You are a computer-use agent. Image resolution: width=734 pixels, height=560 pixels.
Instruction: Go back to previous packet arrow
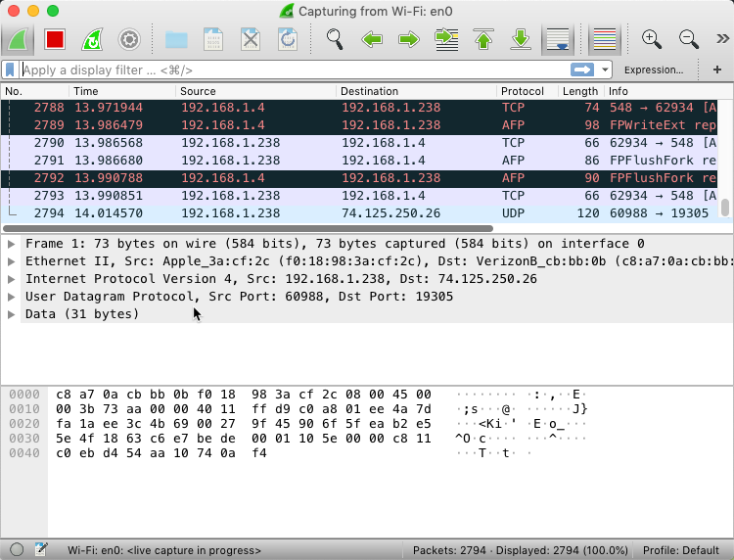tap(372, 39)
